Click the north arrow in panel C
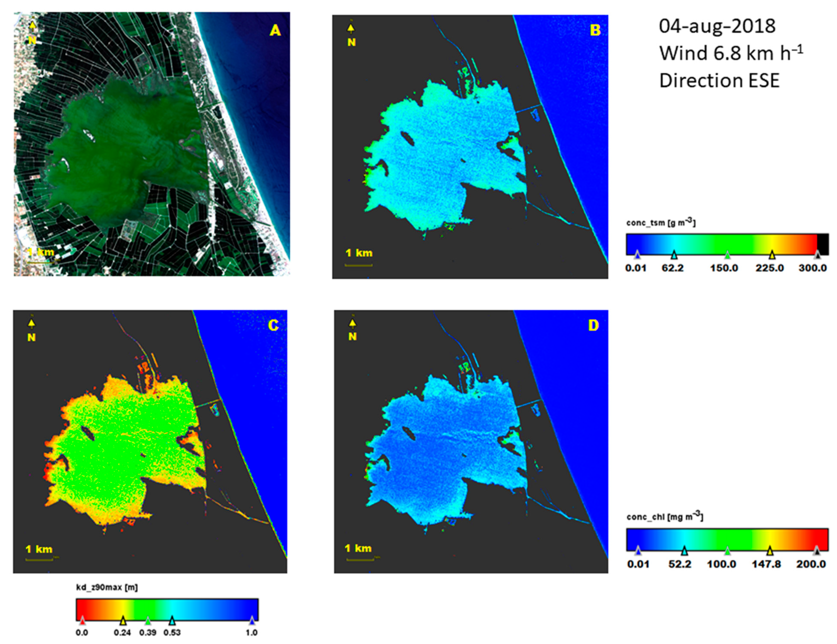Screen dimensions: 837x644 (31, 324)
